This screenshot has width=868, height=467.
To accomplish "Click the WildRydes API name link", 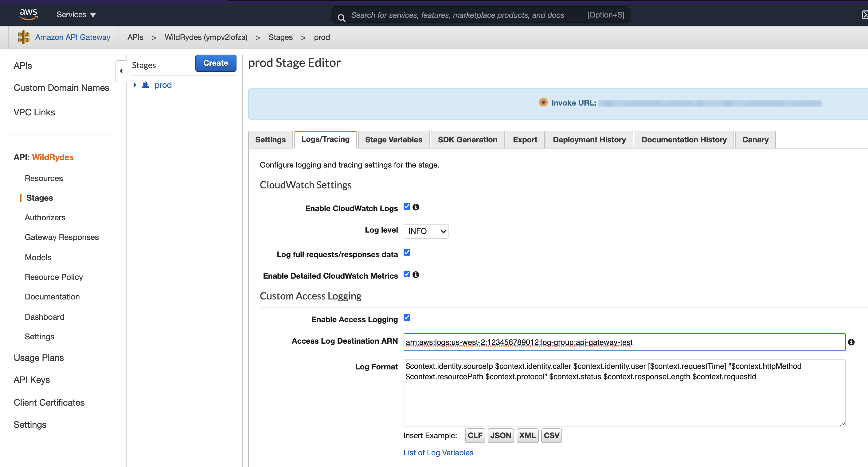I will coord(53,157).
